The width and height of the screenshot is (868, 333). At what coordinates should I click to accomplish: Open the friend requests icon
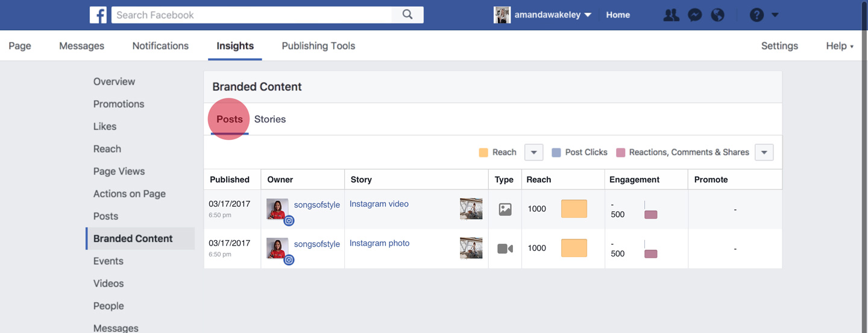[671, 15]
